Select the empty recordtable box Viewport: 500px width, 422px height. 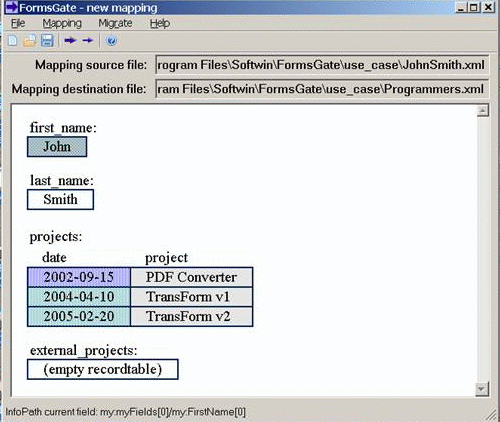pos(103,369)
